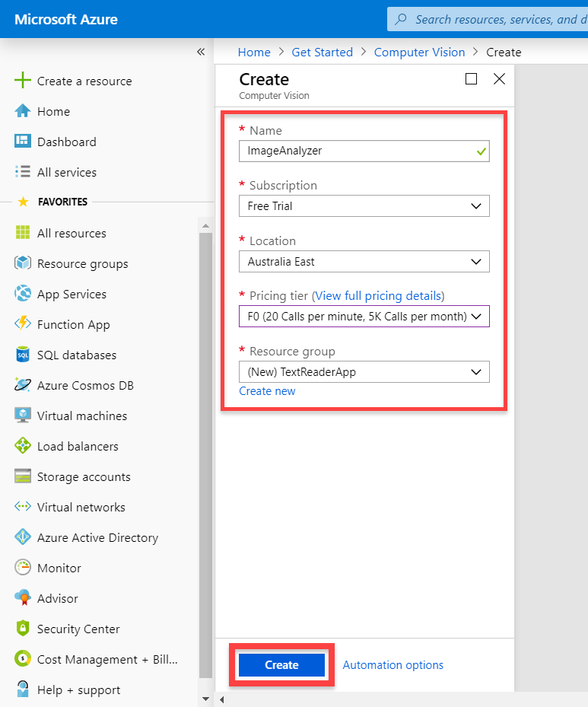Click the Virtual machines monitor icon
588x707 pixels.
[23, 416]
